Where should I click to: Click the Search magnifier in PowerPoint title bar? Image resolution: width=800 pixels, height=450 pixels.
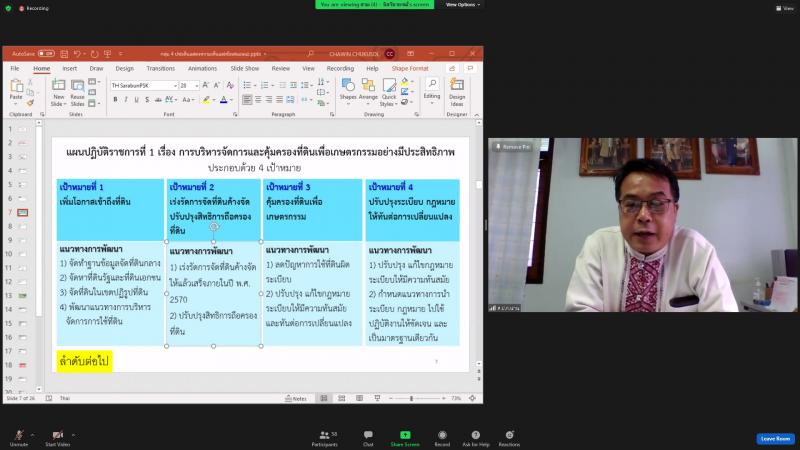(310, 54)
